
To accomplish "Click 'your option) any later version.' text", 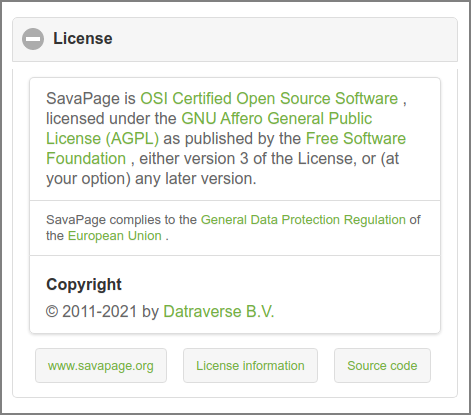I will point(151,179).
